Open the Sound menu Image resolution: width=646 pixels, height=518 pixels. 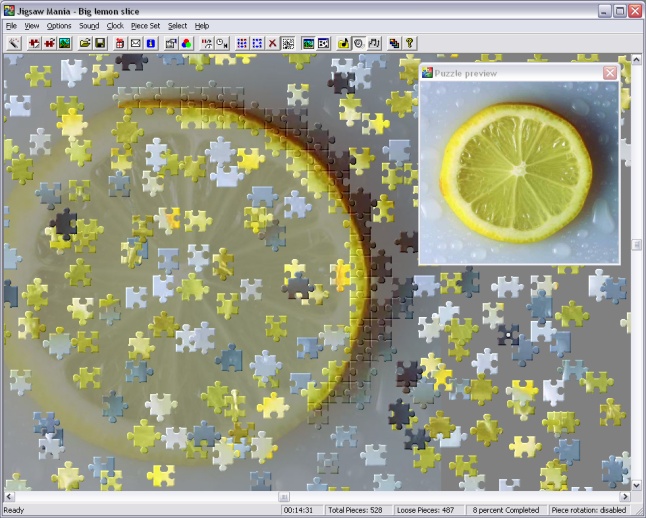point(89,25)
